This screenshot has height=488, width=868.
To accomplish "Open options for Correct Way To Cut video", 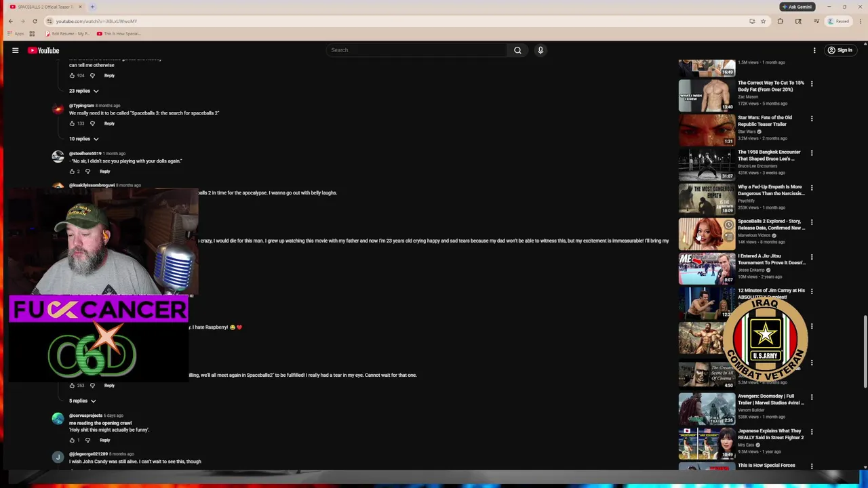I will click(812, 84).
